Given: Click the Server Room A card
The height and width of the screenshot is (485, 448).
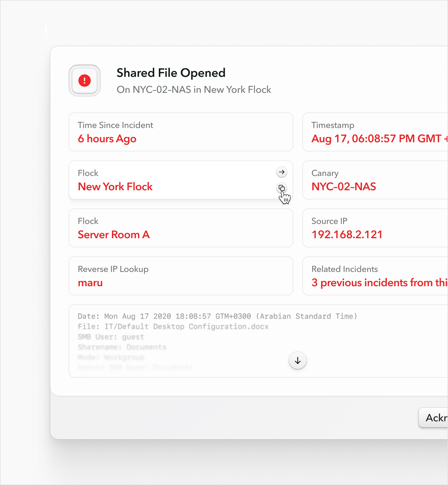Looking at the screenshot, I should click(x=181, y=228).
